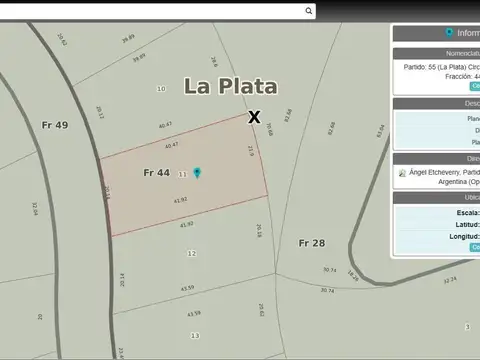The height and width of the screenshot is (360, 480).
Task: Select parcel number 13 on the map
Action: coord(195,336)
